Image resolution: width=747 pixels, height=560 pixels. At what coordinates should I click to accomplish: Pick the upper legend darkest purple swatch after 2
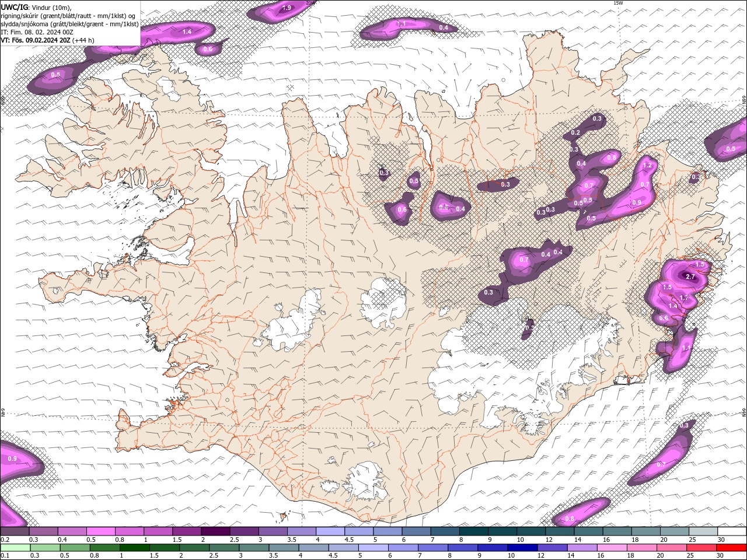216,531
